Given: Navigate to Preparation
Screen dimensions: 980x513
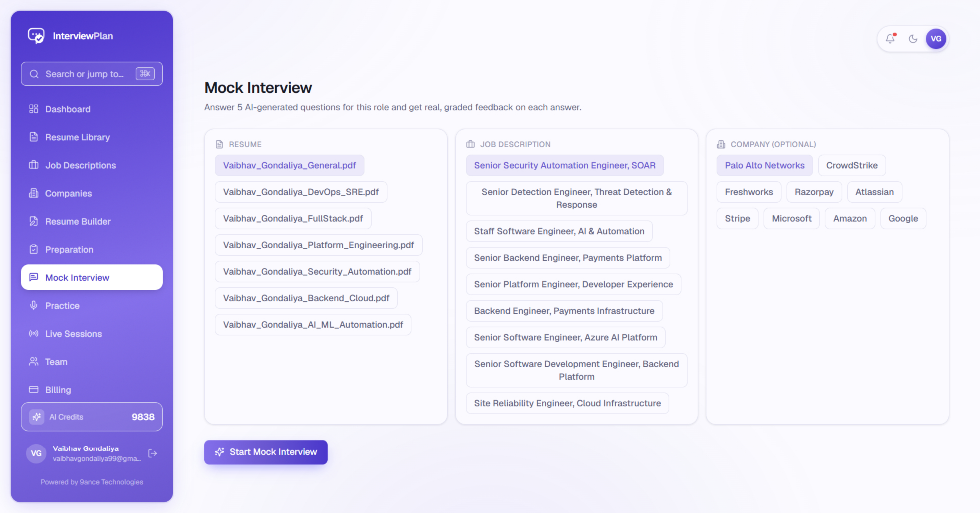Looking at the screenshot, I should (x=92, y=250).
